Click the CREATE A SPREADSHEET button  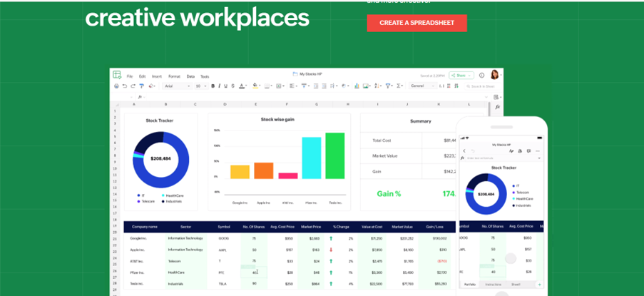pyautogui.click(x=417, y=23)
